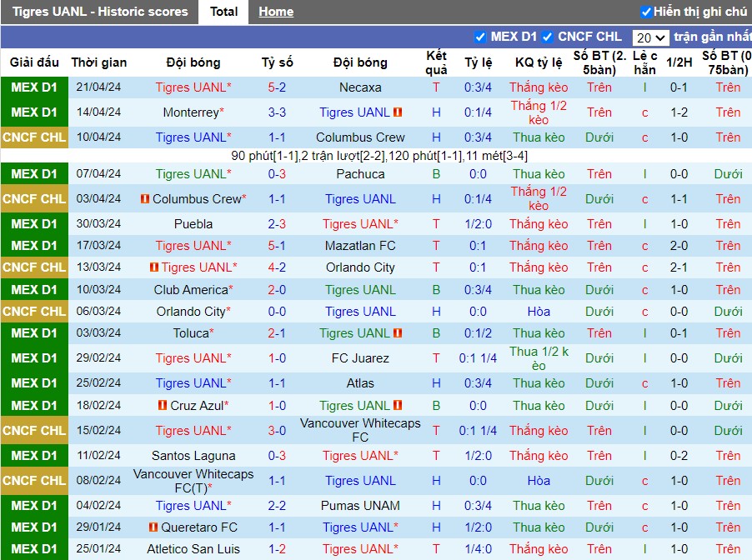Click the penalty shootout note row 90 phút[1-1]
This screenshot has width=752, height=560.
(379, 155)
